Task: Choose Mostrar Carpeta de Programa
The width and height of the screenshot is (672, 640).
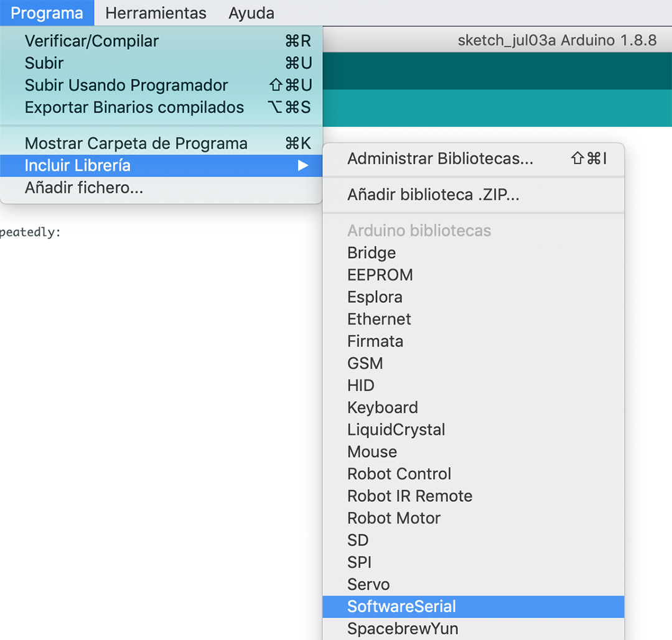Action: pos(136,144)
